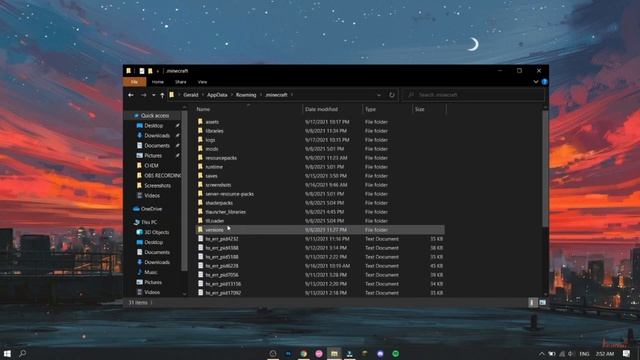Click the file list vertical scrollbar
This screenshot has height=360, width=640.
[545, 168]
